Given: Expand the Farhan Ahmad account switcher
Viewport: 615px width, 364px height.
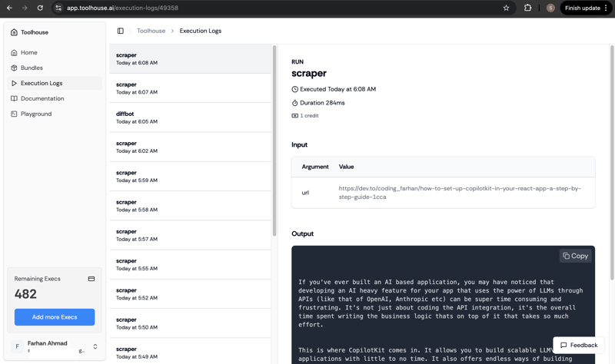Looking at the screenshot, I should (95, 346).
